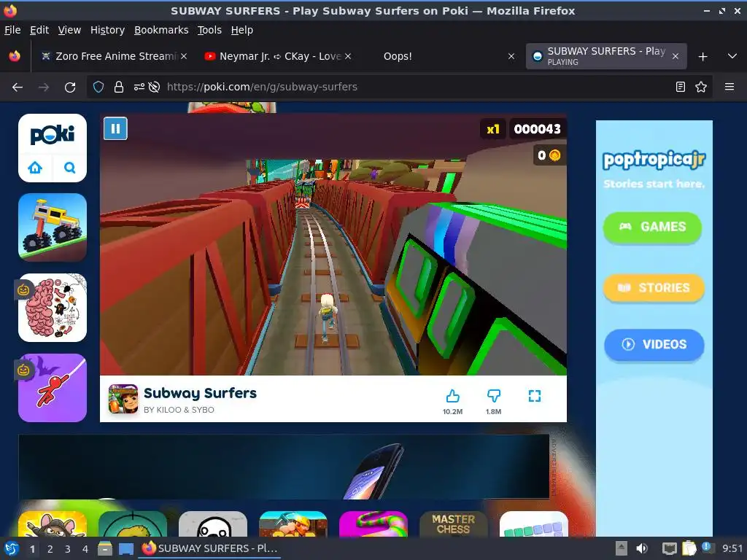Viewport: 747px width, 560px height.
Task: Click the show desktop taskbar icon
Action: coord(125,549)
